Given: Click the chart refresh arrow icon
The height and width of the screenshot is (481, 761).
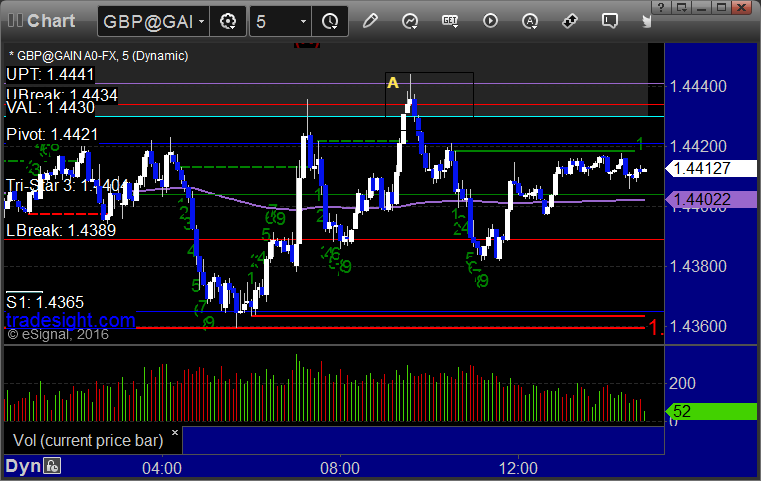Looking at the screenshot, I should tap(410, 21).
